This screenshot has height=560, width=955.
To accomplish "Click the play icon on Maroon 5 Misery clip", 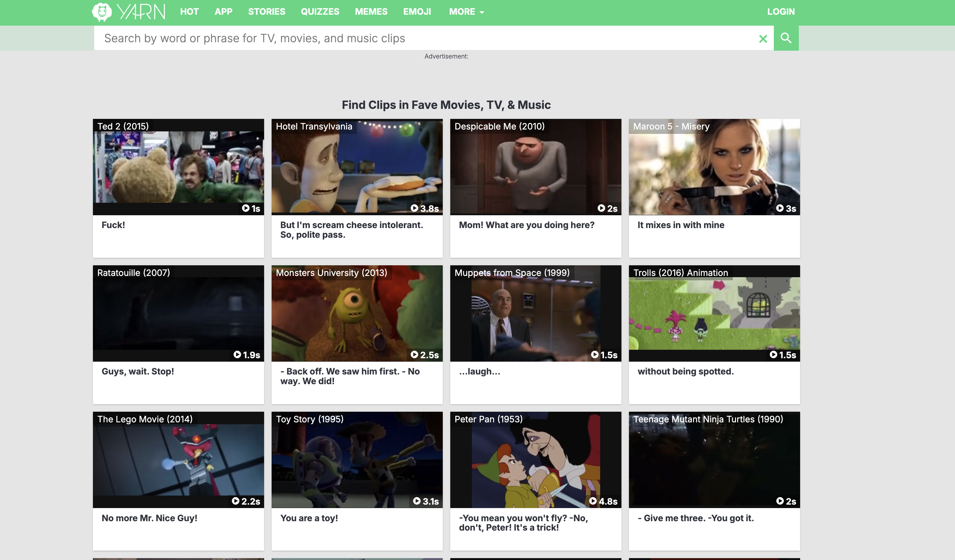I will tap(780, 208).
